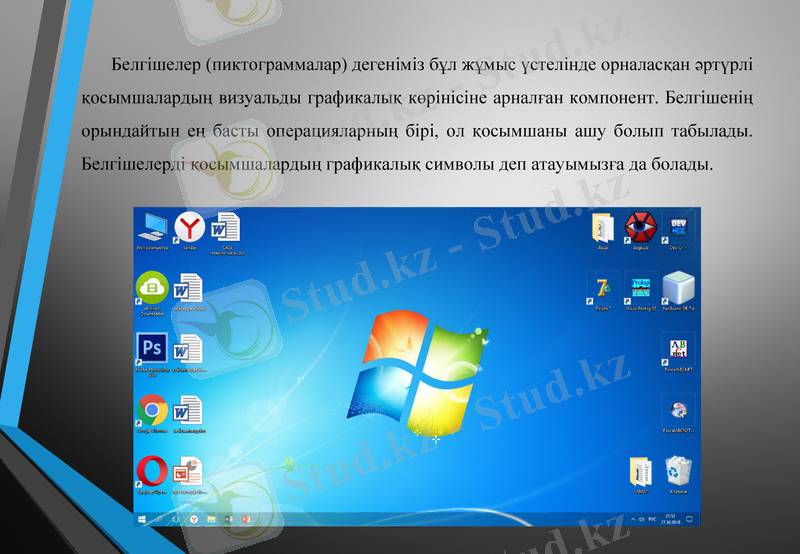Switch to PowerPoint in the taskbar

tap(246, 519)
